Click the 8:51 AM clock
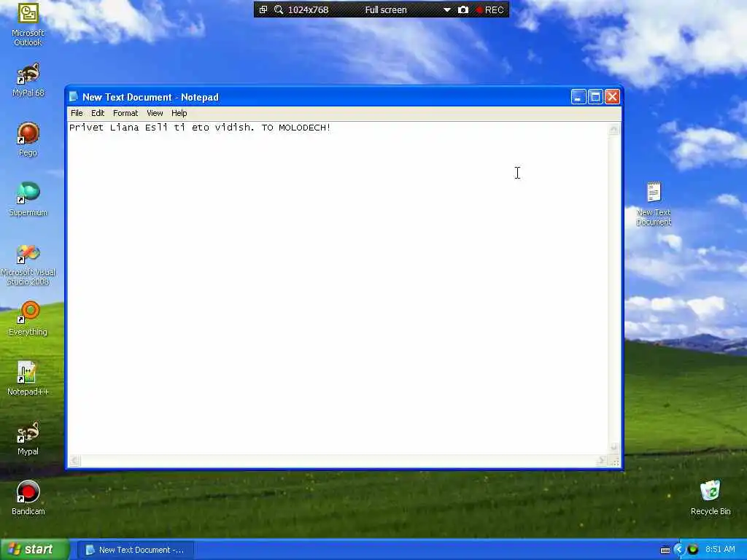This screenshot has width=747, height=560. 720,550
